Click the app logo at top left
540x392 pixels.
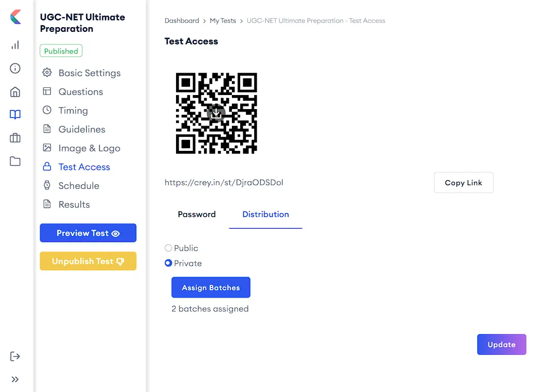(16, 17)
